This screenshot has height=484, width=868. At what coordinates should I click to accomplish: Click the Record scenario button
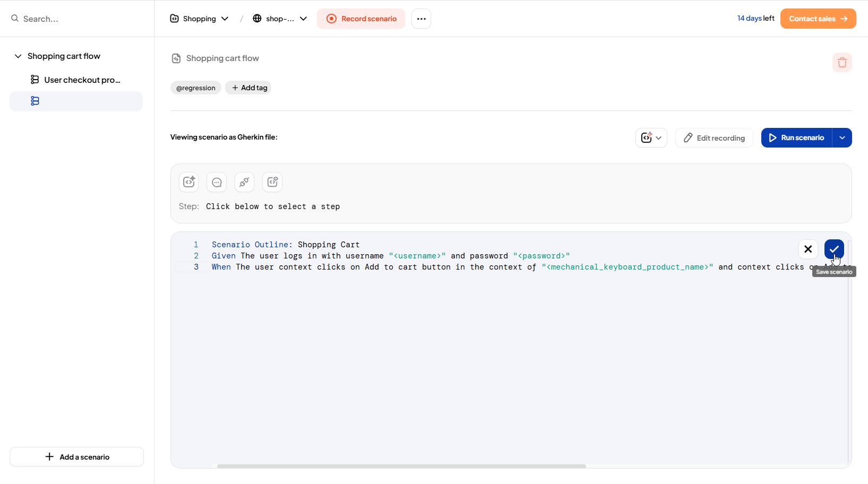click(361, 19)
